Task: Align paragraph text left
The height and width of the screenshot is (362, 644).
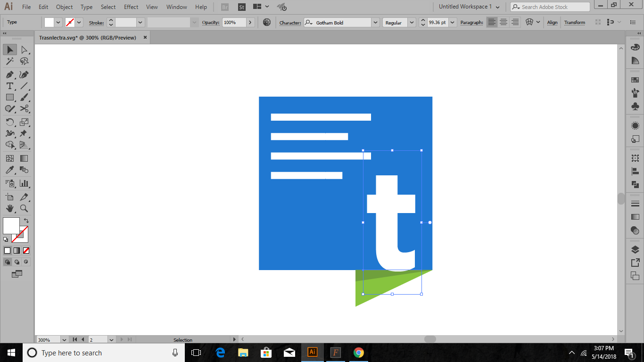Action: 492,22
